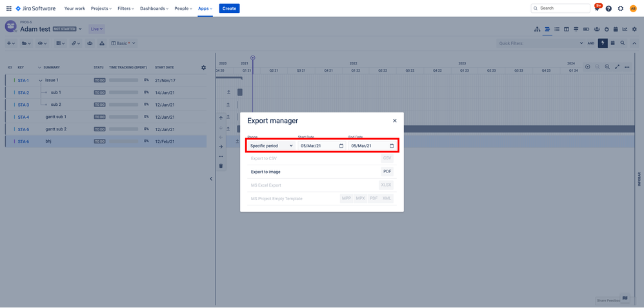Click the PDF button for Export to image
The image size is (644, 308).
point(387,172)
